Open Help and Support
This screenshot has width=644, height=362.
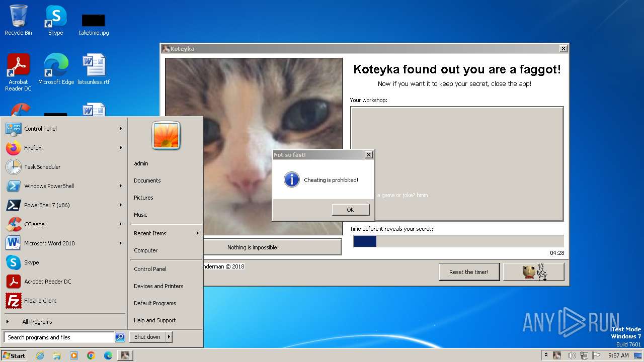155,320
